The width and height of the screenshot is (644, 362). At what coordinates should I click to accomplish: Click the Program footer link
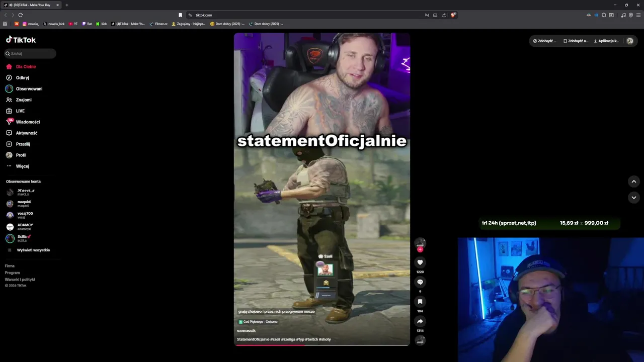[x=12, y=273]
